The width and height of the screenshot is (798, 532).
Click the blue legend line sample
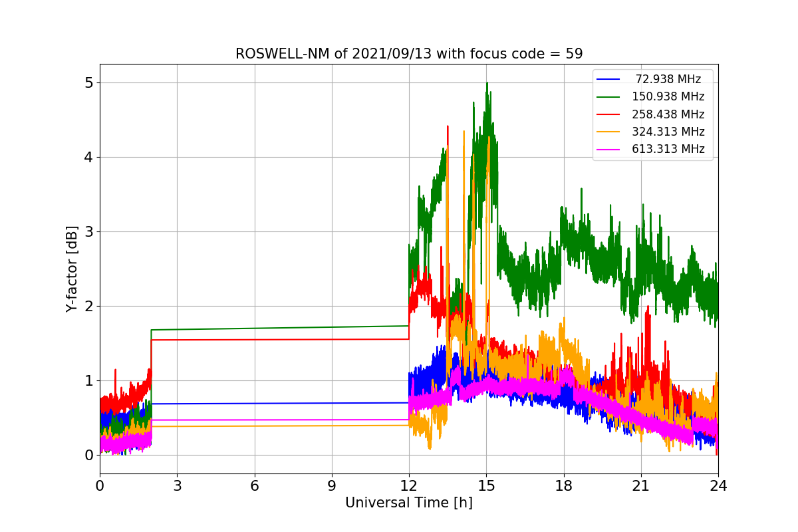[608, 79]
